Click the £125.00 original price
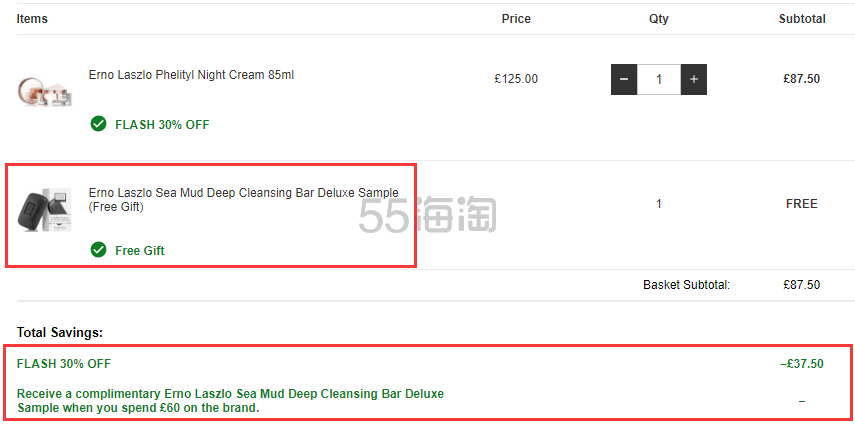Screen dimensions: 855x429 tap(516, 79)
